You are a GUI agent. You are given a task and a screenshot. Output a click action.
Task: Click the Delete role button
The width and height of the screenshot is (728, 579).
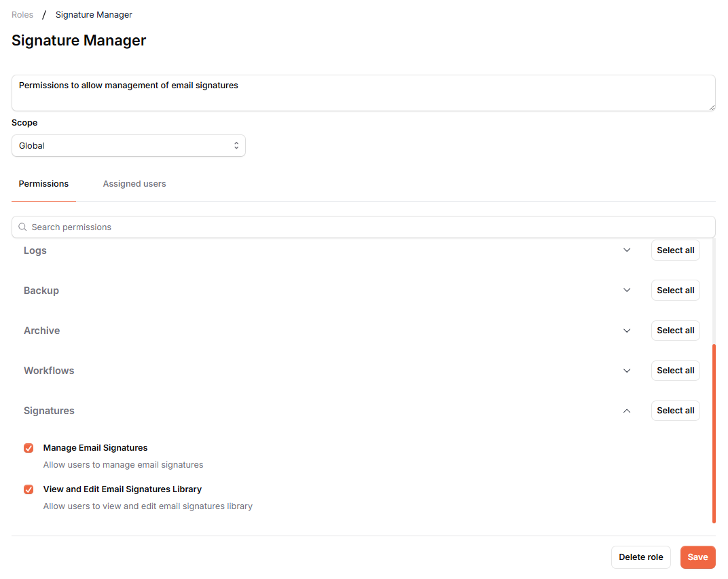pos(640,557)
